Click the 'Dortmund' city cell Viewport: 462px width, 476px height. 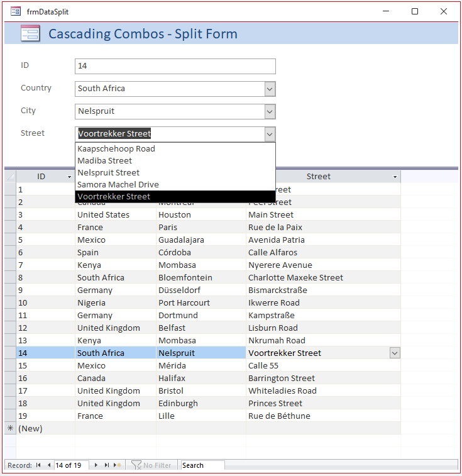201,316
